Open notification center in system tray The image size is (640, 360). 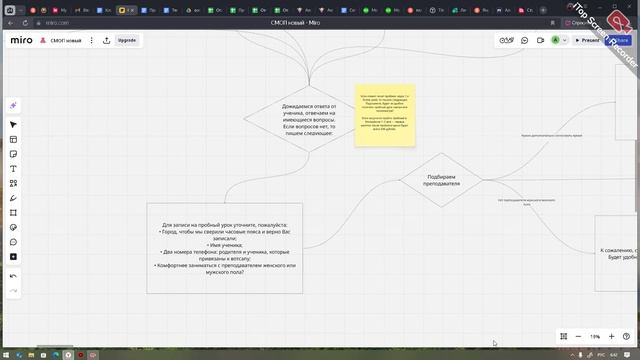(x=627, y=355)
